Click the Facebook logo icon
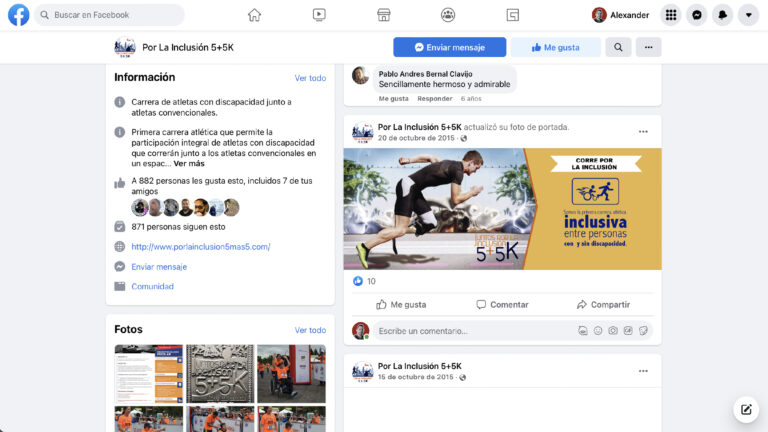This screenshot has height=432, width=768. tap(18, 15)
